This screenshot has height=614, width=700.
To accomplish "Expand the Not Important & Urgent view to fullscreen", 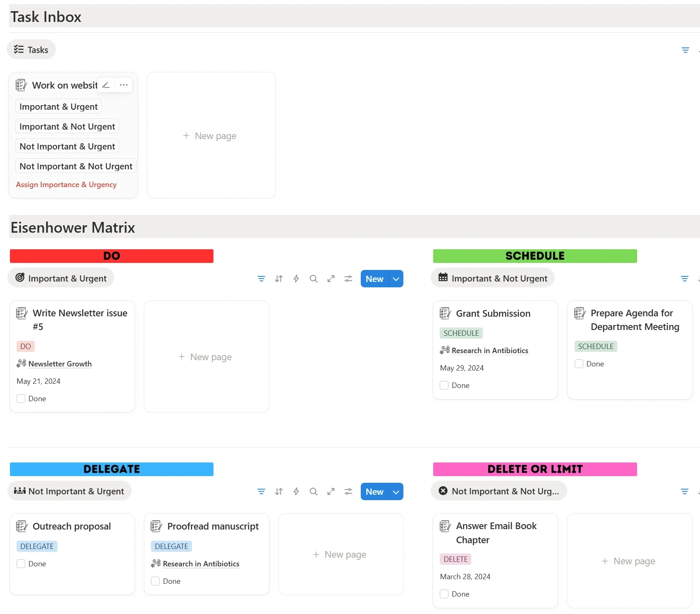I will (x=331, y=491).
